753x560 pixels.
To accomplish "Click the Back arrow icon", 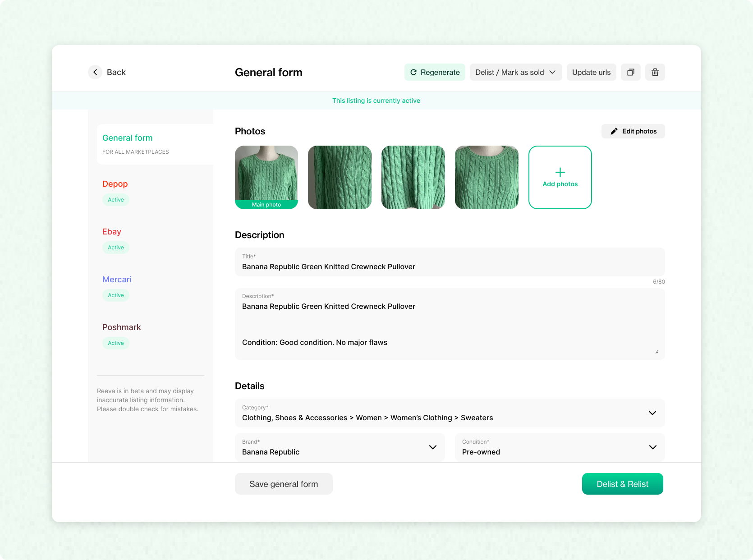I will [95, 72].
